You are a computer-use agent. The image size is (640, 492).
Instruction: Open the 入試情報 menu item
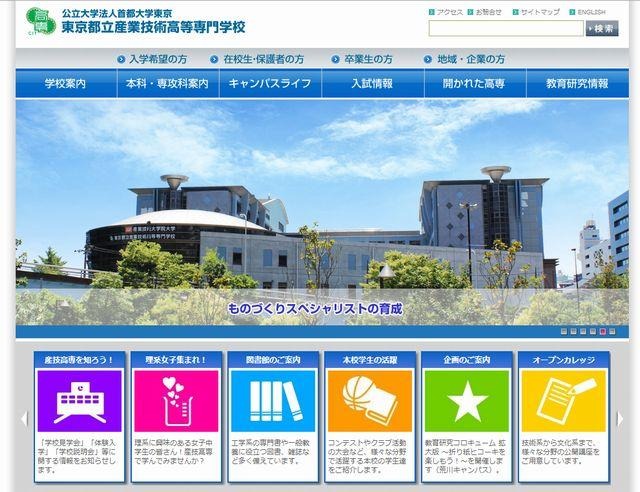[373, 84]
